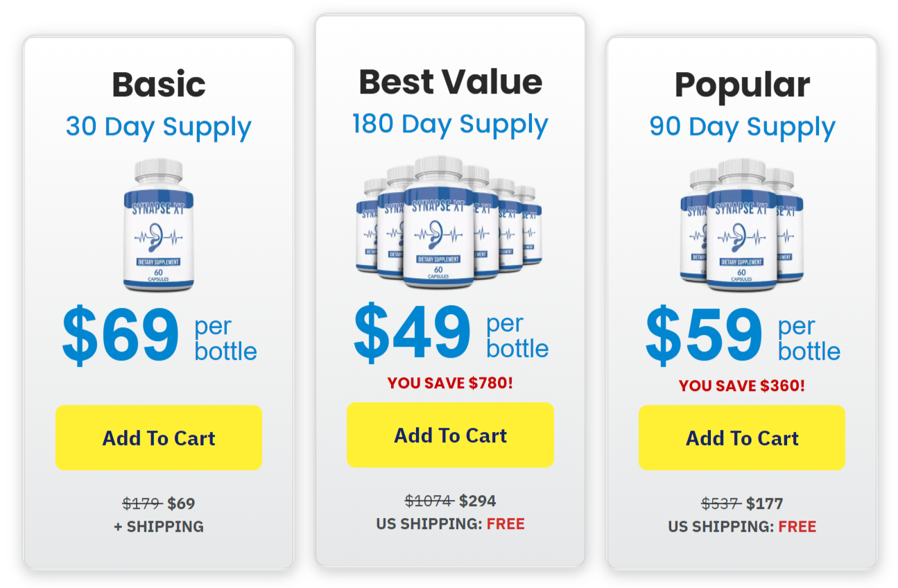
Task: Click the 30 Day Supply label
Action: [159, 128]
